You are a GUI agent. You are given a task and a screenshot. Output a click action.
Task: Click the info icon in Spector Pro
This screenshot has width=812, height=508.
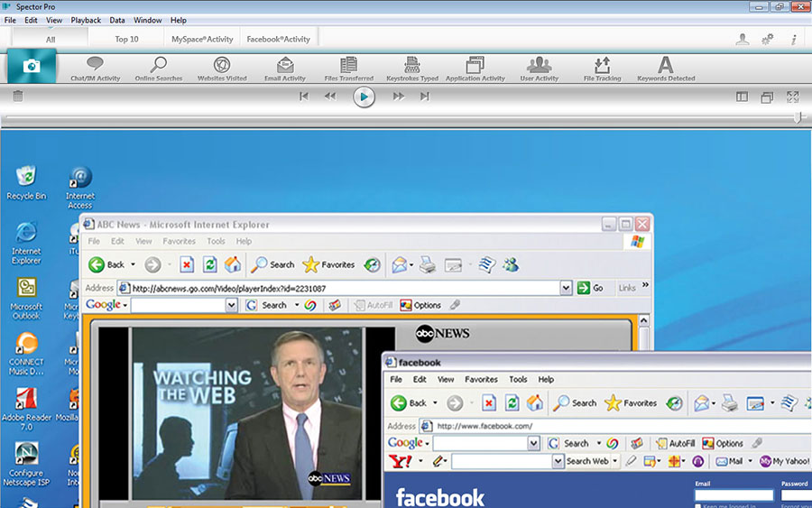tap(793, 40)
